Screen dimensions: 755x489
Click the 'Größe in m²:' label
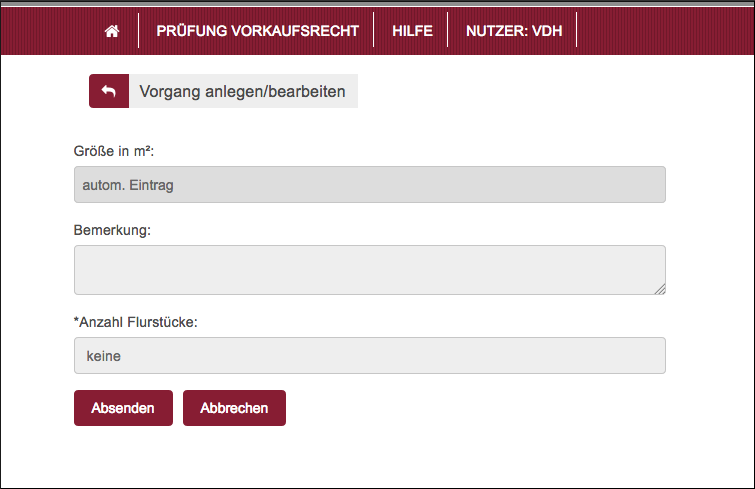point(114,151)
